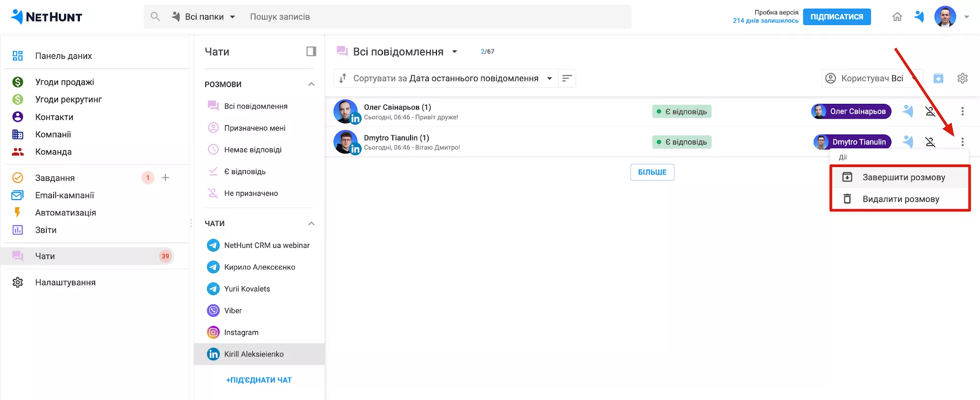Click NetHunt record icon on Dmytro row

coord(908,142)
